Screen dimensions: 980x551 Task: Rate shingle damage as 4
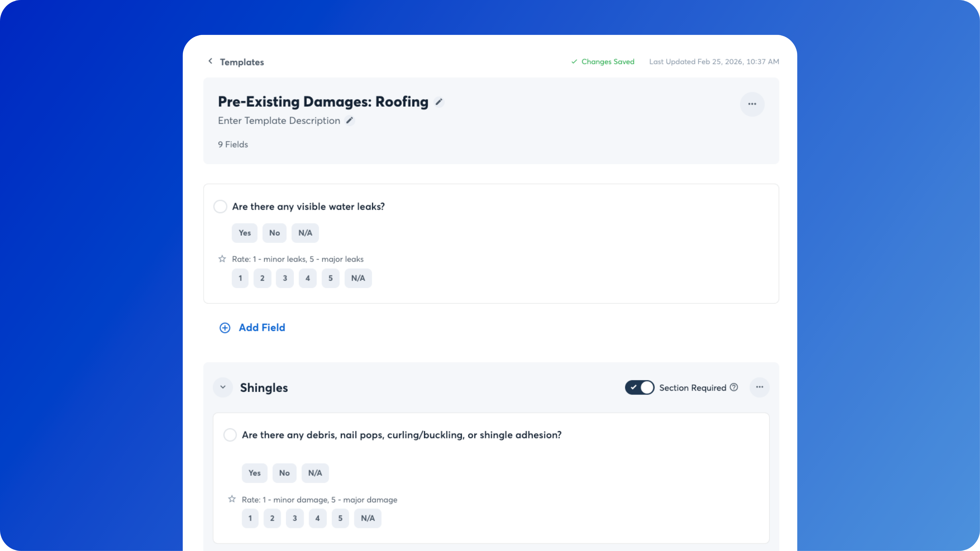(x=318, y=518)
